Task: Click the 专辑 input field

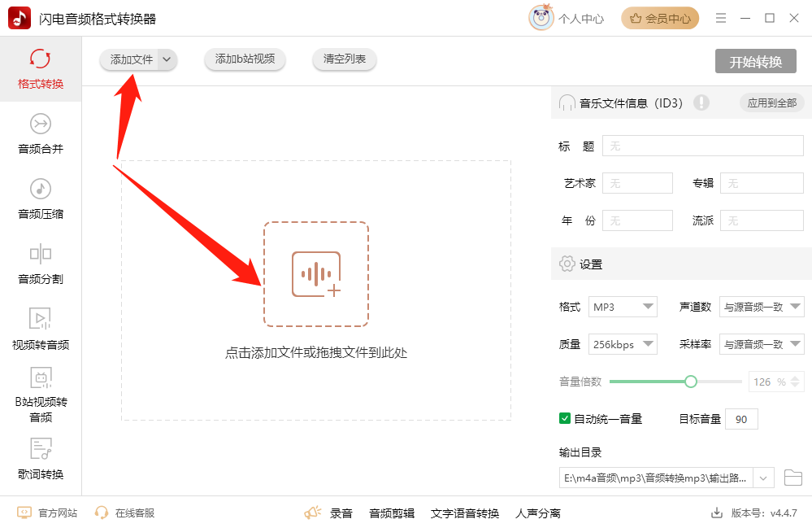Action: (x=762, y=183)
